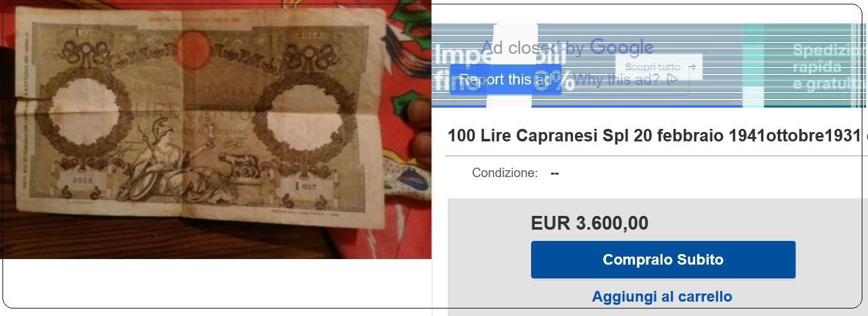Click the Spedizione rapida e gratuita ad text
Screen dimensions: 868x316
click(830, 67)
